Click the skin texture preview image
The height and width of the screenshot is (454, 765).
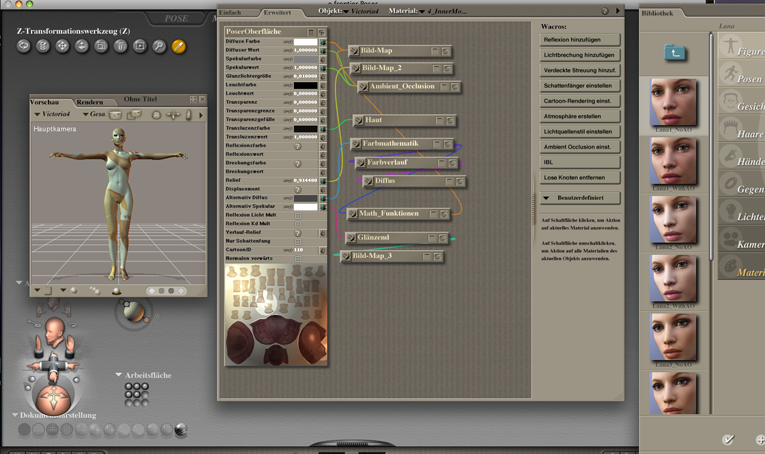pyautogui.click(x=276, y=315)
